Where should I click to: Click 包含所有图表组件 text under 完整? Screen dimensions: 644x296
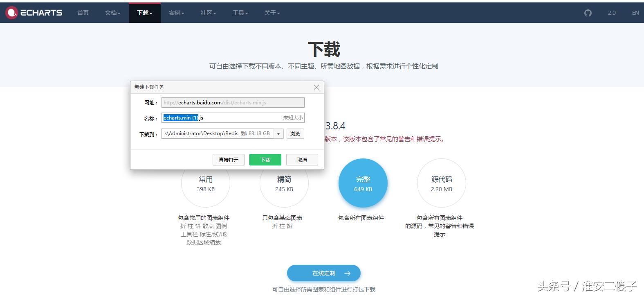coord(361,218)
